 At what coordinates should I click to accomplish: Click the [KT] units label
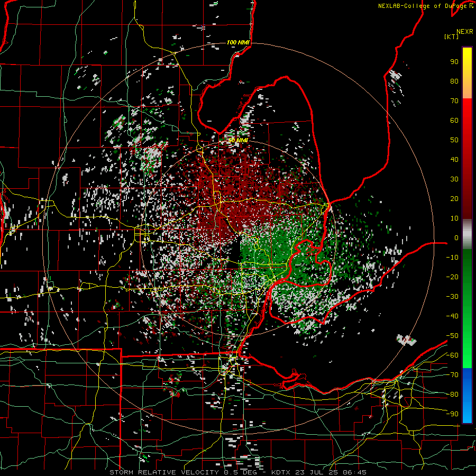452,36
